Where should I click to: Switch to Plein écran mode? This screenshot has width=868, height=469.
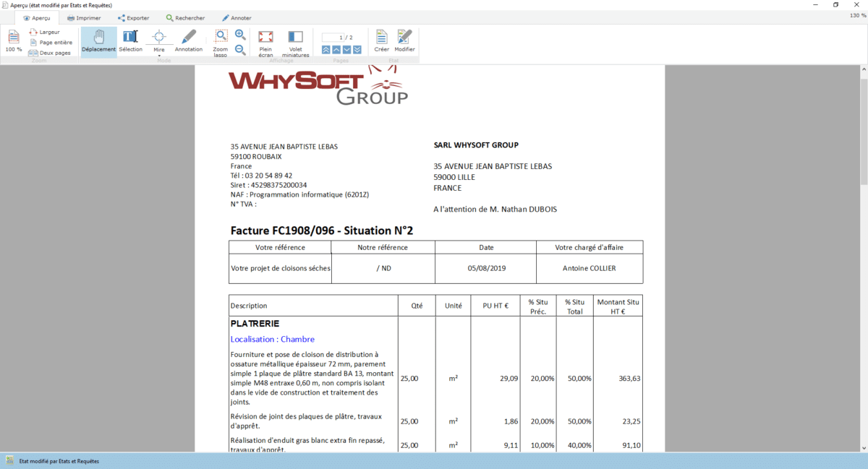pos(265,43)
